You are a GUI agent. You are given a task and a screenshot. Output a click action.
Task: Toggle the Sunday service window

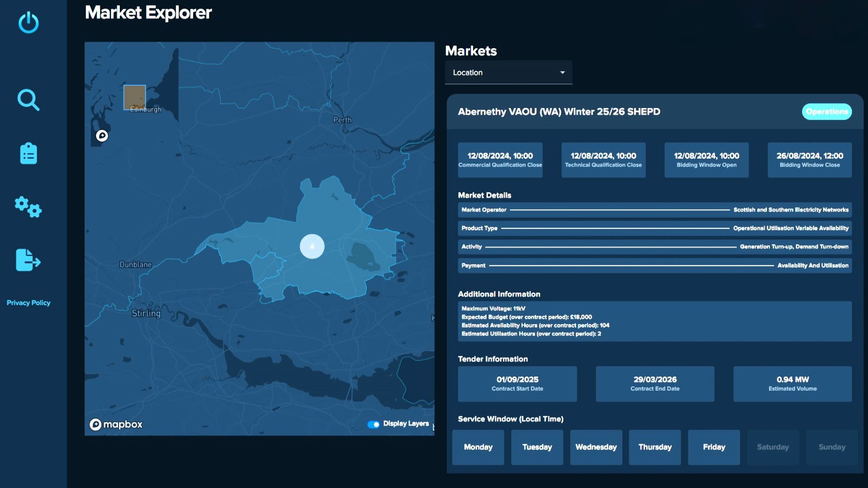click(x=832, y=447)
